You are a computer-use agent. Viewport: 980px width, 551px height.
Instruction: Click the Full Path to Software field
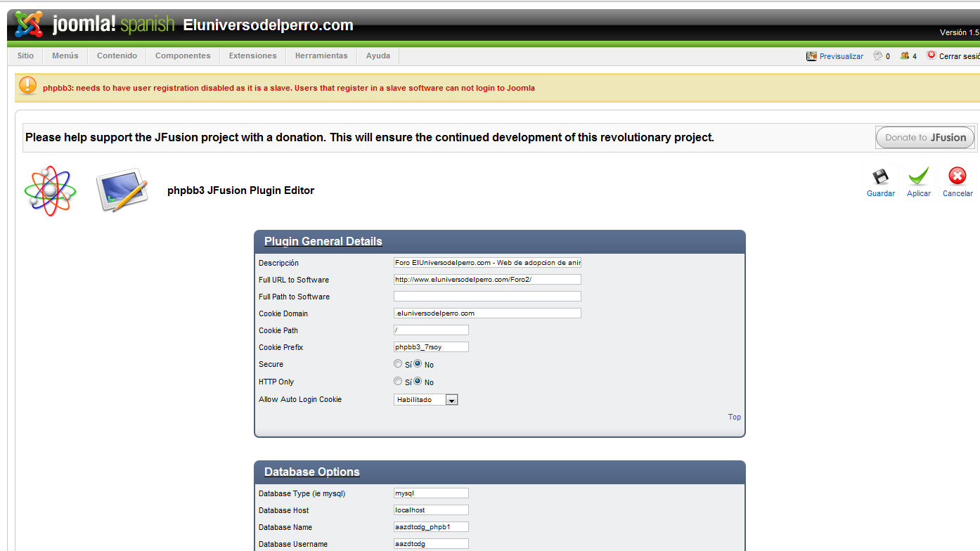click(487, 297)
